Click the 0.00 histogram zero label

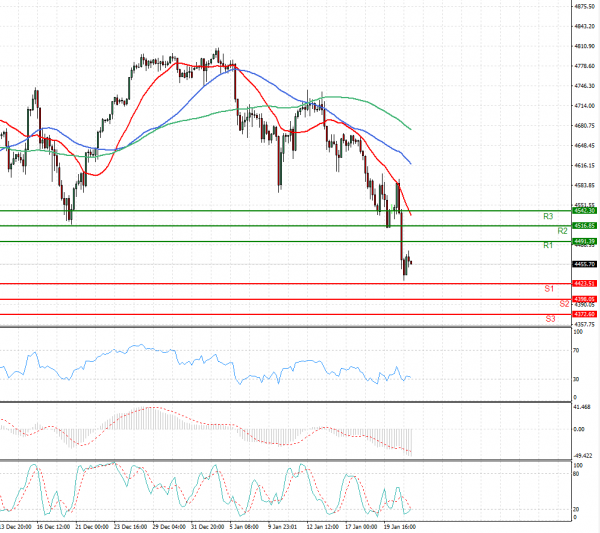[579, 429]
